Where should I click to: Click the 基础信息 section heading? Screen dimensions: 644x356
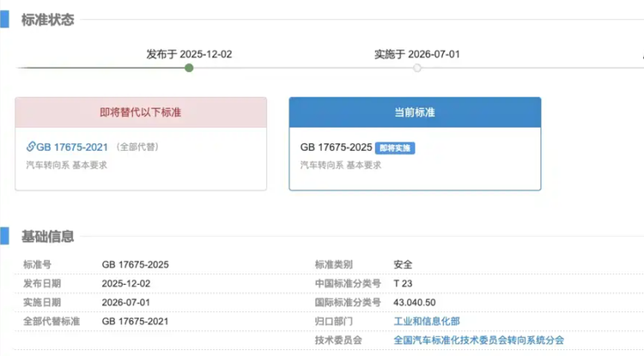(46, 236)
